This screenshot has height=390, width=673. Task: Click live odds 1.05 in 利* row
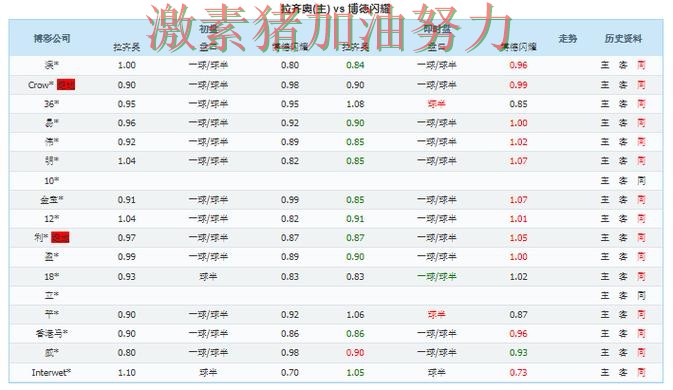[x=518, y=238]
